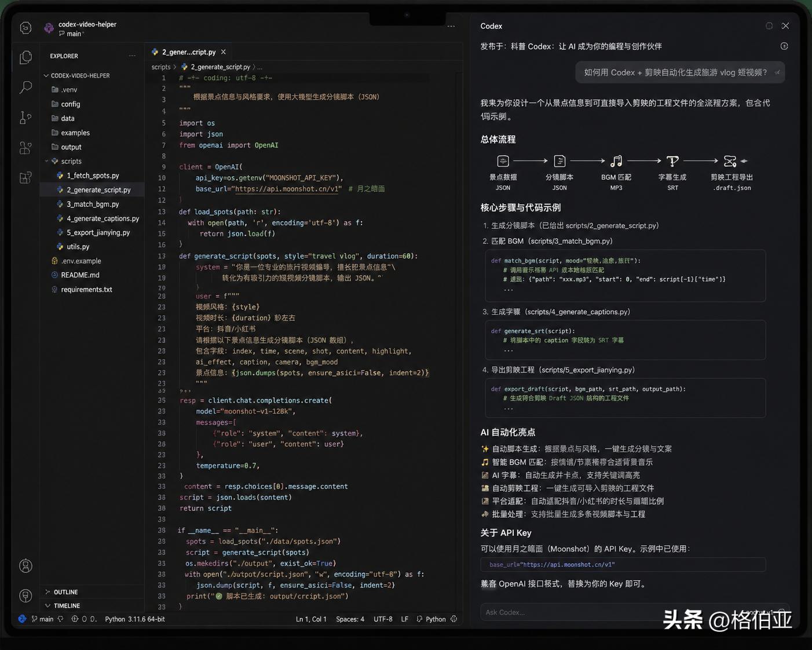
Task: Click the scripts breadcrumb segment
Action: (x=161, y=67)
